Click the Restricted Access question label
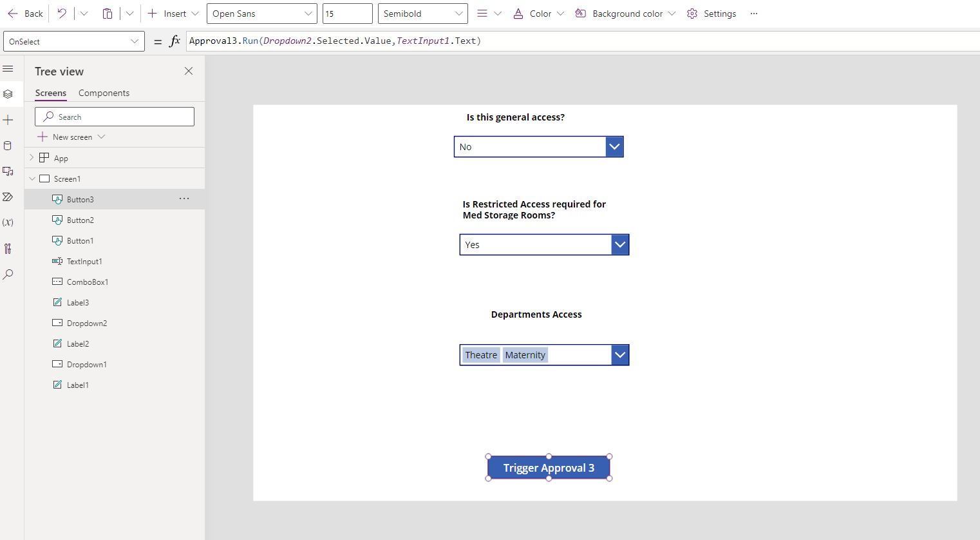The height and width of the screenshot is (540, 980). [534, 209]
